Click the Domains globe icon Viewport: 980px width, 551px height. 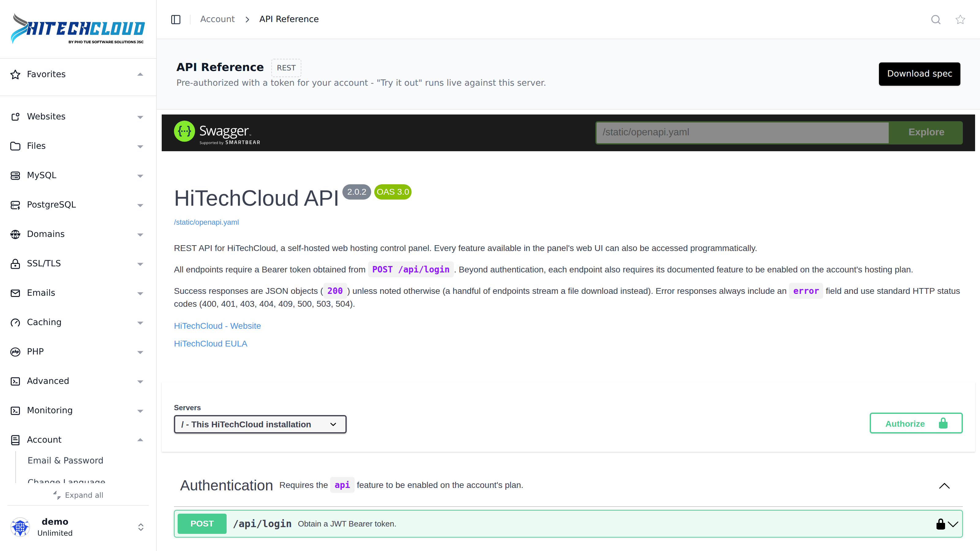pos(15,234)
